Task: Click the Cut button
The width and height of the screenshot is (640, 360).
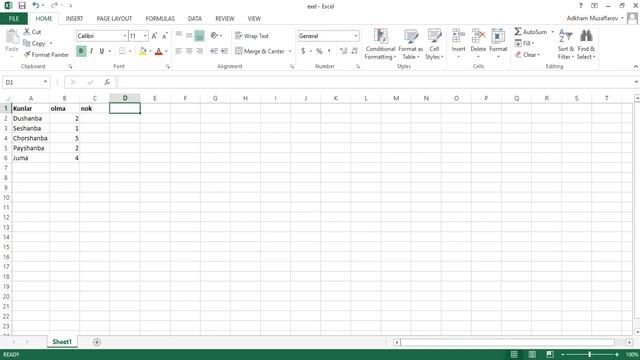Action: 33,32
